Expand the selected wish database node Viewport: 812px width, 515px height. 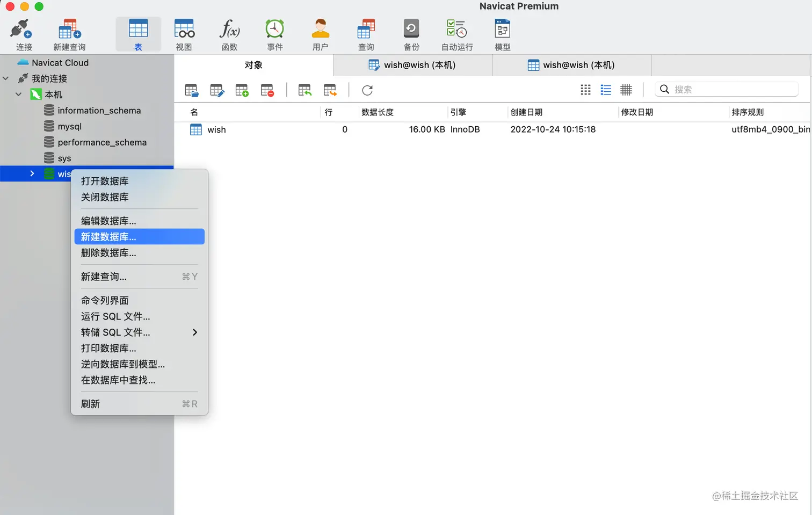(x=32, y=173)
